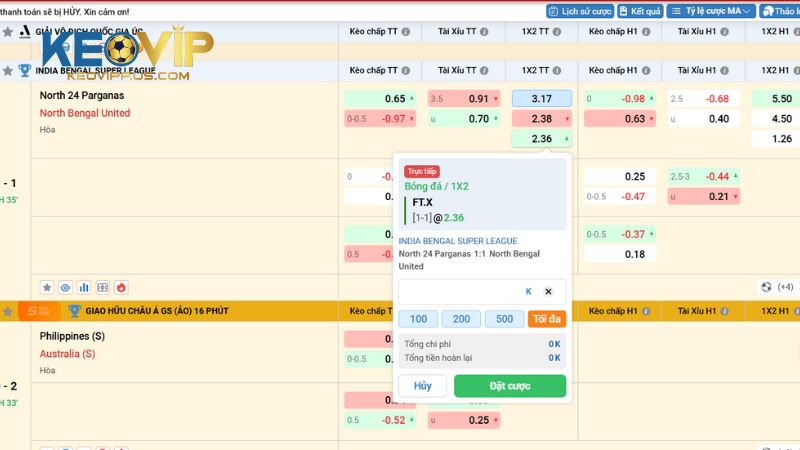Viewport: 800px width, 450px height.
Task: Open the Tỷ lệ cược MA dropdown
Action: [x=710, y=11]
